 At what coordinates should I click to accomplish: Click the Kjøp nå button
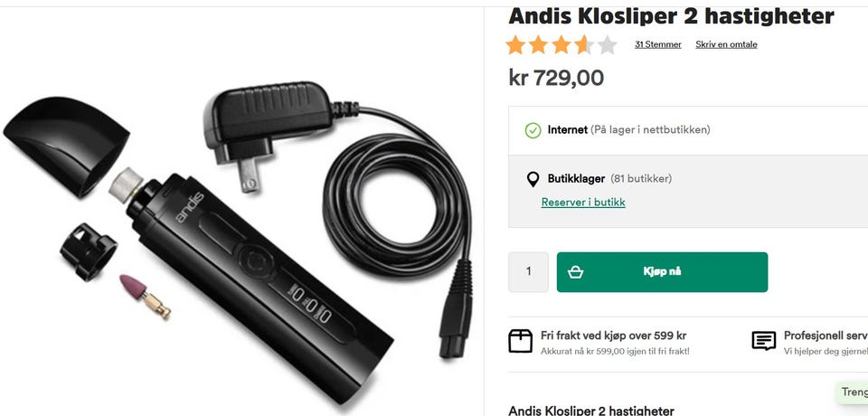coord(662,272)
